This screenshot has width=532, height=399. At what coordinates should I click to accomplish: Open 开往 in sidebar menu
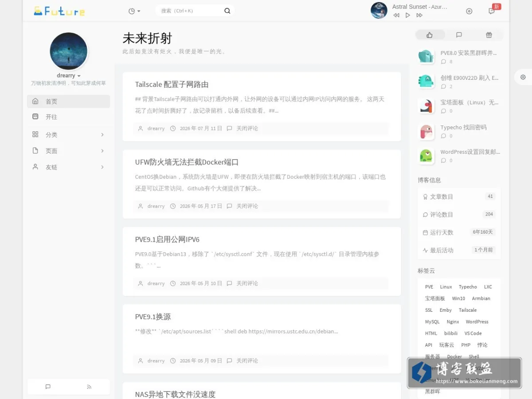69,117
